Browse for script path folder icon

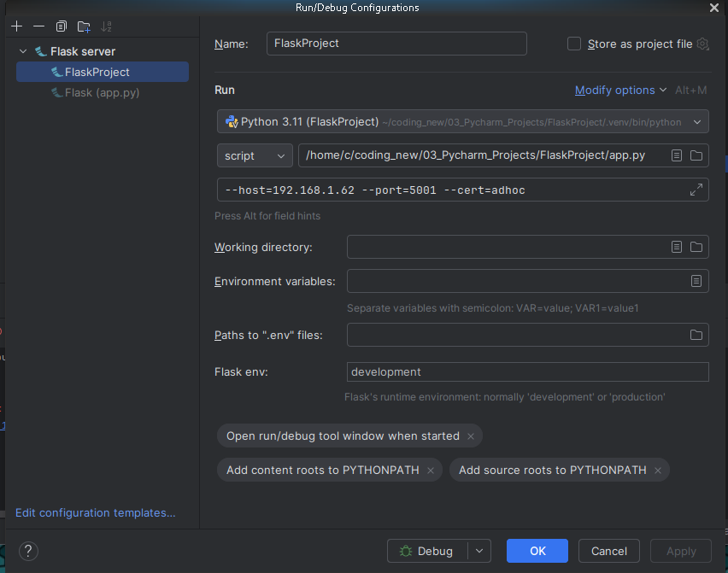point(696,155)
